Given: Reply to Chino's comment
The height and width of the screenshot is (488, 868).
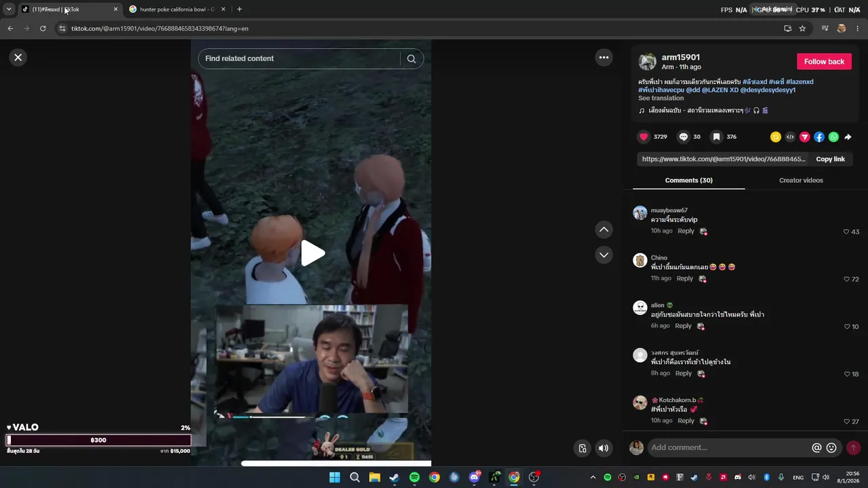Looking at the screenshot, I should [x=684, y=279].
